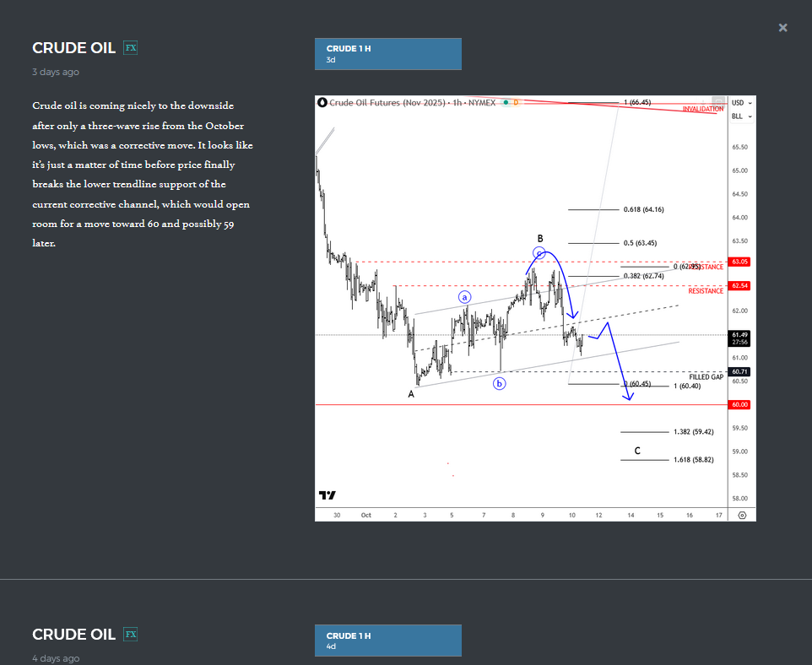This screenshot has height=665, width=812.
Task: Open the BLL unit dropdown
Action: tap(740, 116)
